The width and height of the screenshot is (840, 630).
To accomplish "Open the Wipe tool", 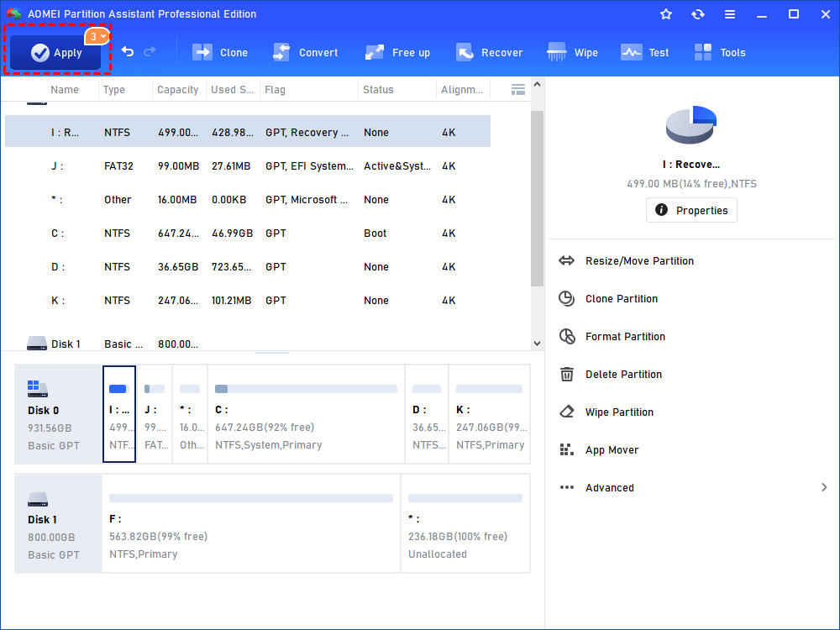I will 572,52.
